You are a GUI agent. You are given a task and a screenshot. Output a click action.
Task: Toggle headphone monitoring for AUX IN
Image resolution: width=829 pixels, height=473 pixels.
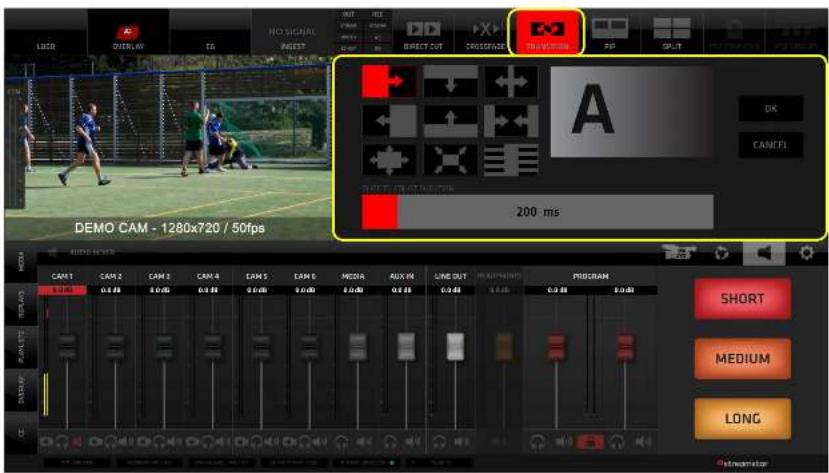390,441
